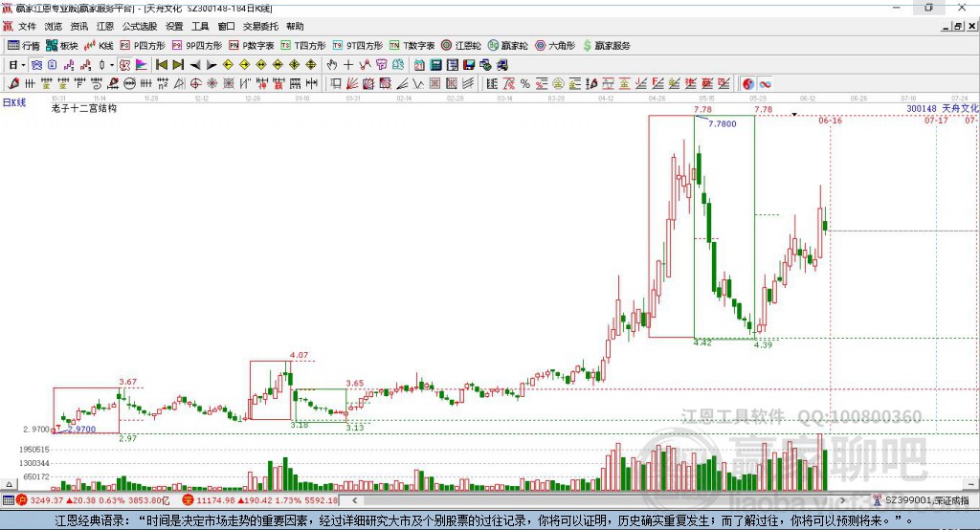Open the P数字表 number table
This screenshot has width=980, height=530.
tap(252, 46)
